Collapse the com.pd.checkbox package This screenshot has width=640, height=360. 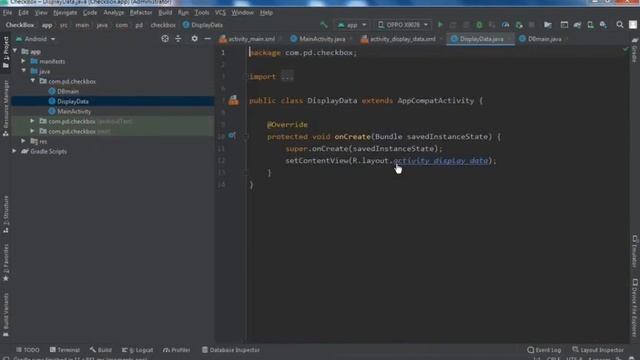[x=33, y=81]
